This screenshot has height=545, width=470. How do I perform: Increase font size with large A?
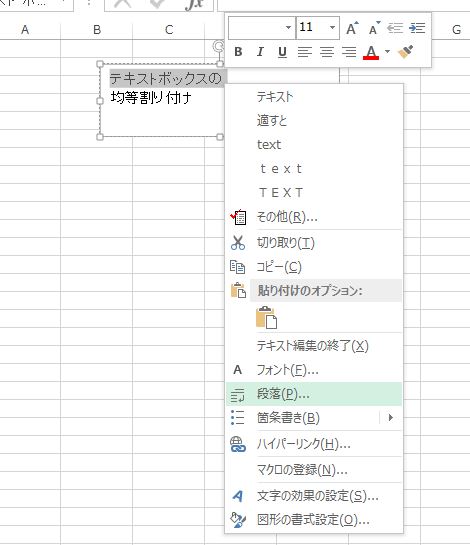(352, 28)
